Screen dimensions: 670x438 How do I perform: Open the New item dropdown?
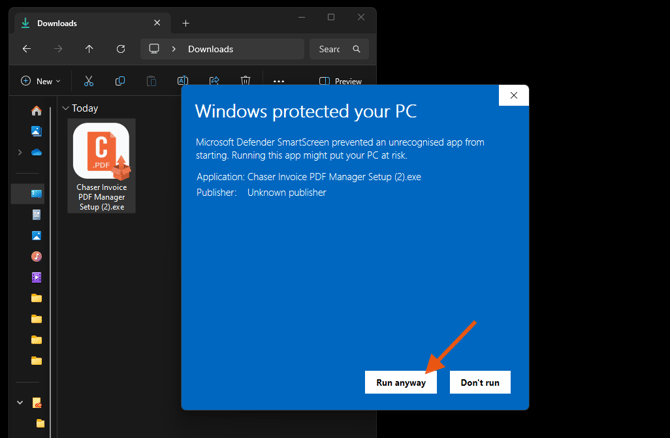click(x=41, y=81)
